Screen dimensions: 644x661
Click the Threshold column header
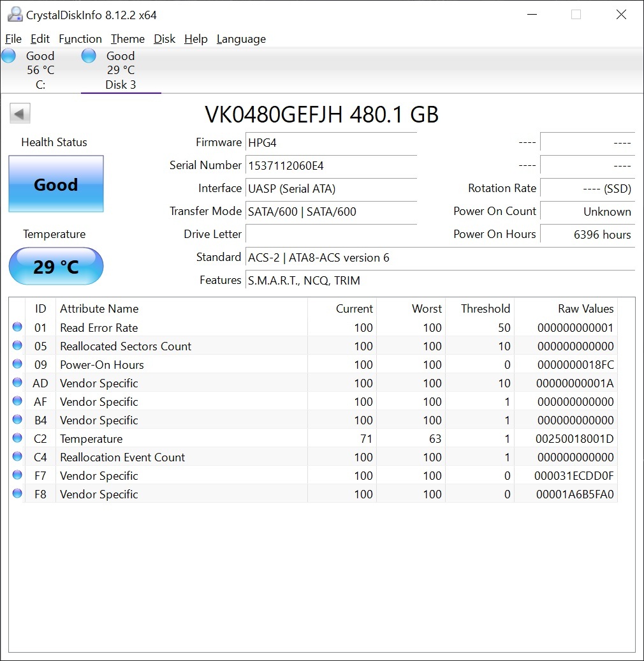pos(479,309)
